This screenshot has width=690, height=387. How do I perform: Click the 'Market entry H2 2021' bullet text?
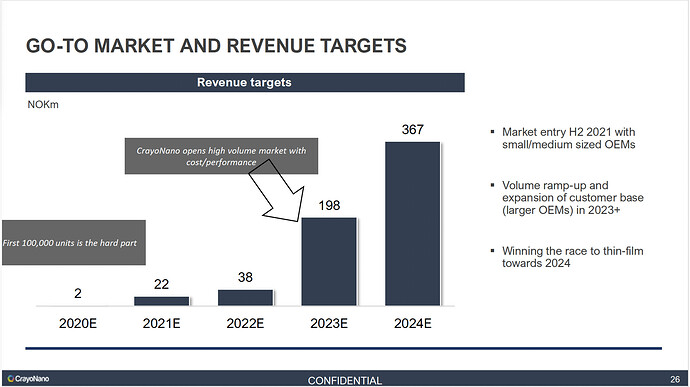[569, 138]
